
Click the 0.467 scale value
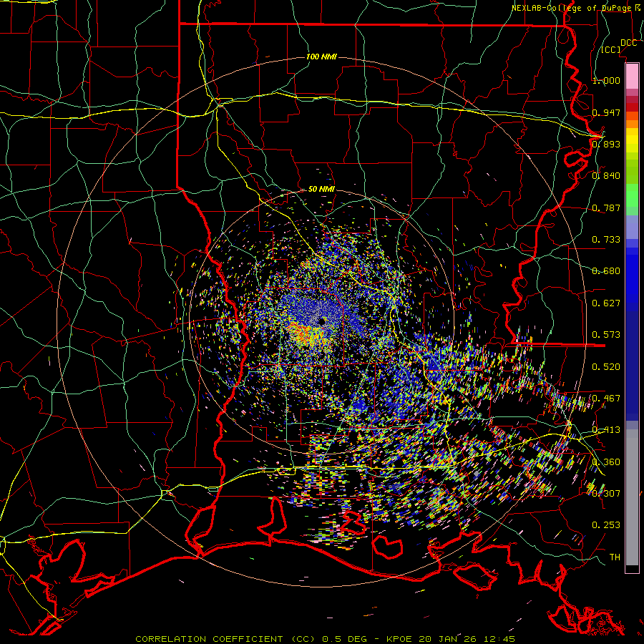point(606,398)
